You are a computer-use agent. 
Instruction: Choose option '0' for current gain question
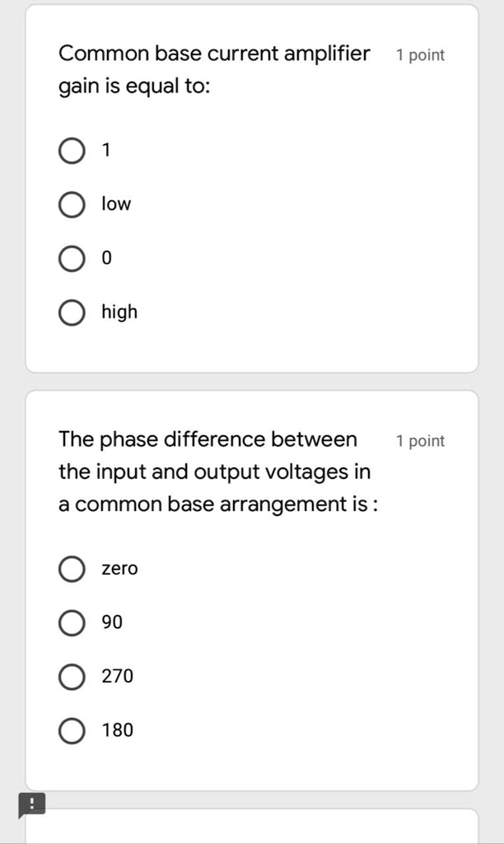(x=72, y=258)
